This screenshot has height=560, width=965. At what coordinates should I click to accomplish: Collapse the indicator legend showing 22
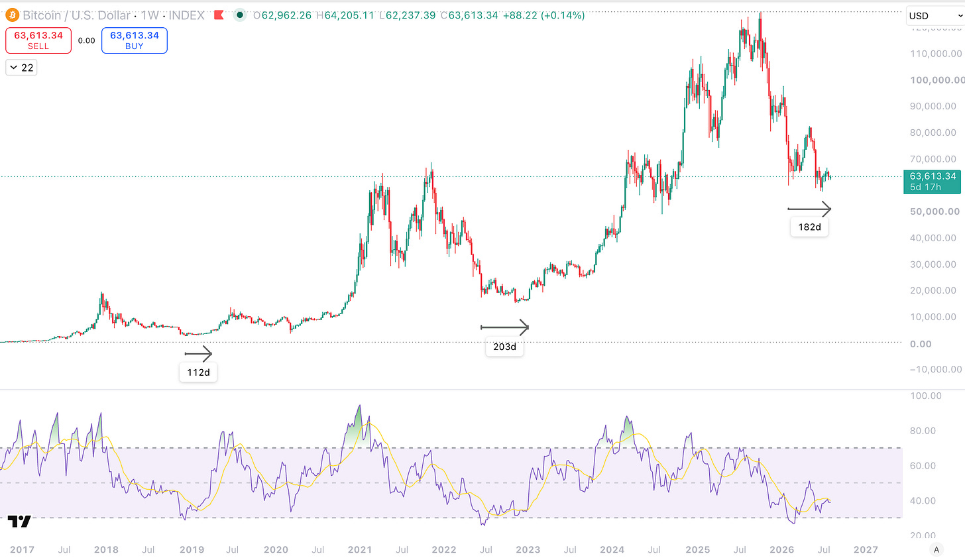(x=21, y=68)
